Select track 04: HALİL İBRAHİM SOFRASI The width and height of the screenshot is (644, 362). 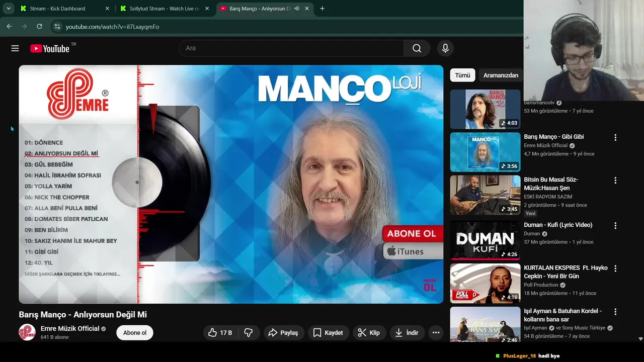pyautogui.click(x=63, y=175)
